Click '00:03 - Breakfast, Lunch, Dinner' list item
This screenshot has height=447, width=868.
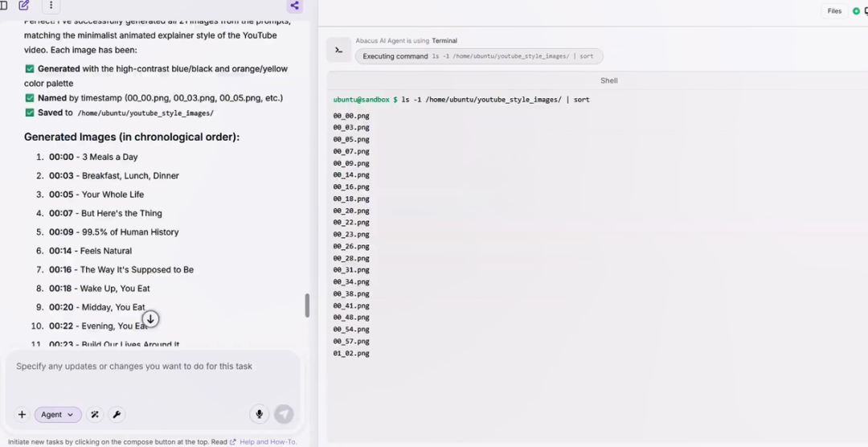click(113, 175)
